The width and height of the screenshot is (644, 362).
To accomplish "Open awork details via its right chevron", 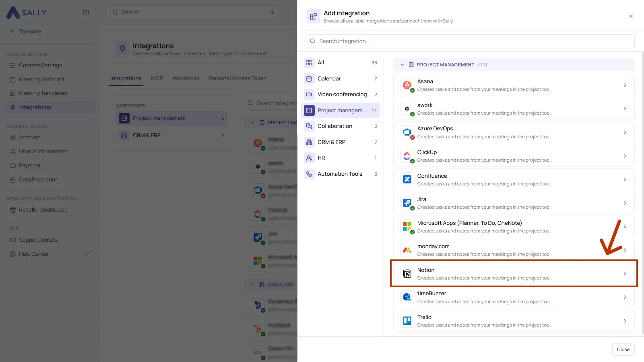I will pyautogui.click(x=625, y=109).
